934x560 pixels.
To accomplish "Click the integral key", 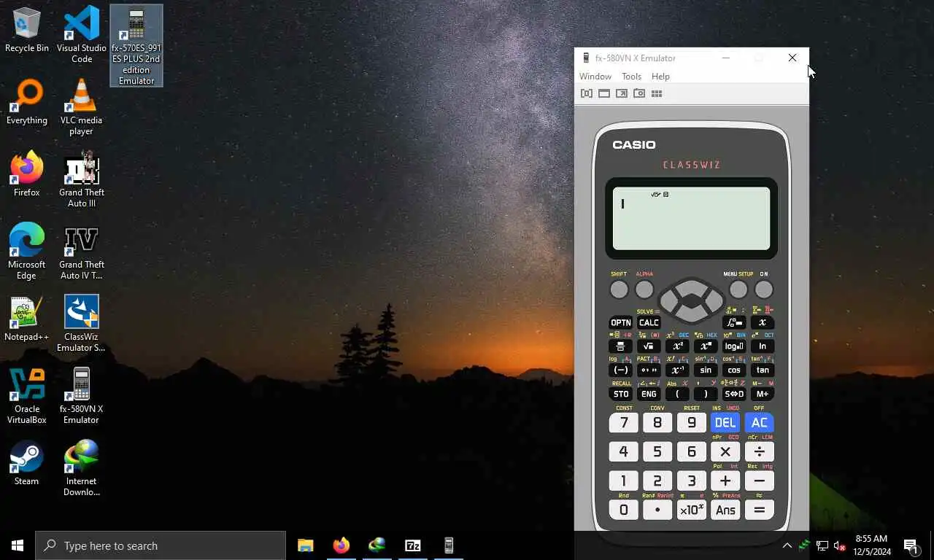I will click(x=734, y=323).
